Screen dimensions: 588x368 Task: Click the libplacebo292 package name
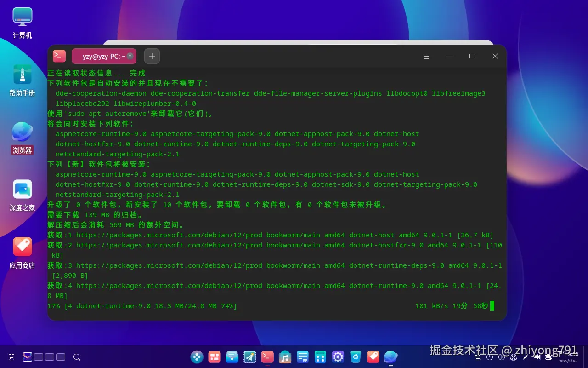[83, 103]
